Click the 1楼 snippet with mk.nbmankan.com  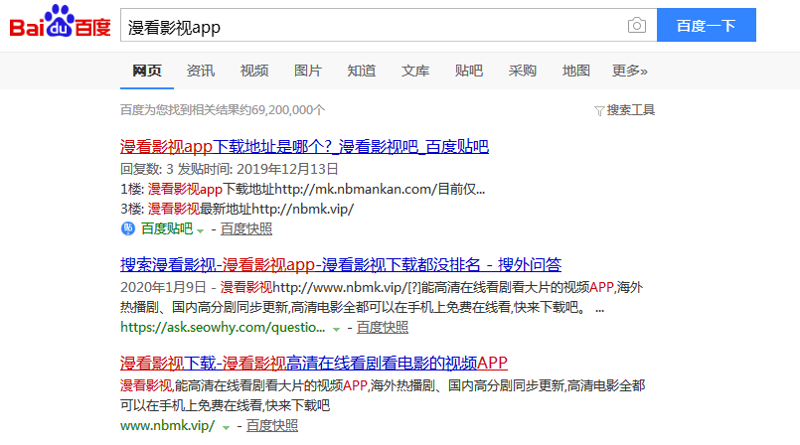303,189
